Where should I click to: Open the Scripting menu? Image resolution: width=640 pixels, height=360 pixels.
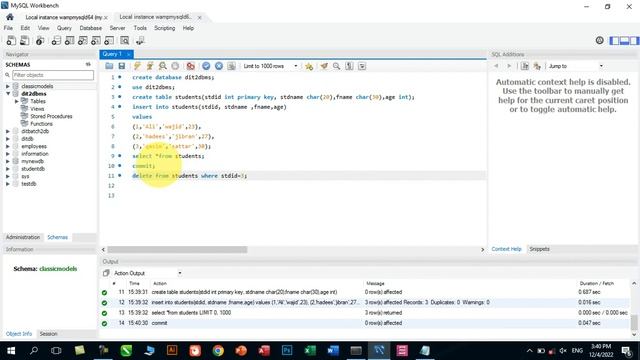point(164,28)
